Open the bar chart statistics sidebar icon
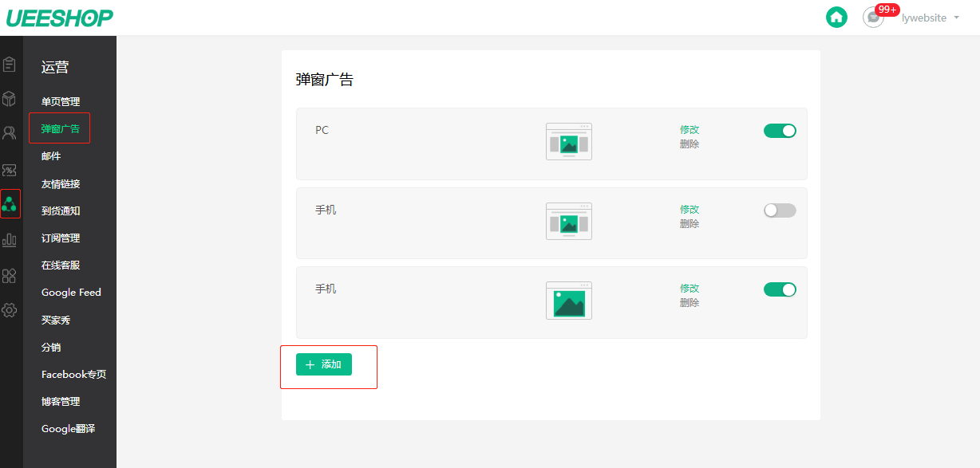980x468 pixels. pyautogui.click(x=10, y=240)
